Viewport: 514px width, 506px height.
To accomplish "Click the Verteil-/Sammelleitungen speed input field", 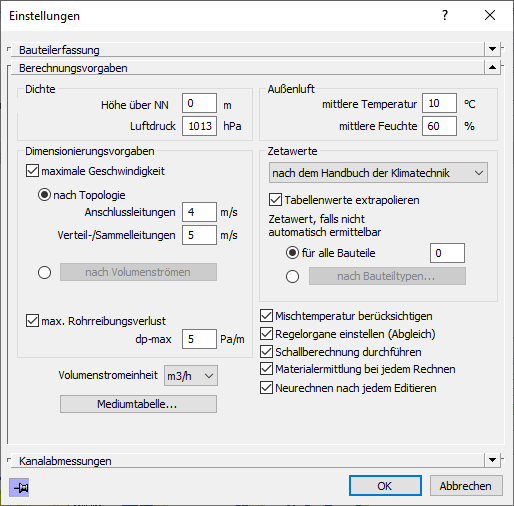I will coord(199,235).
